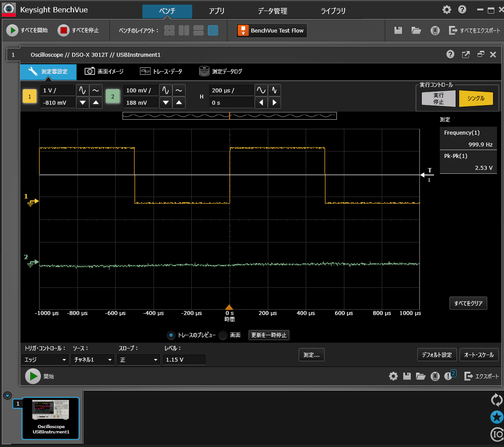Screen dimensions: 504x447
Task: Switch to the アプリ tab
Action: click(217, 11)
